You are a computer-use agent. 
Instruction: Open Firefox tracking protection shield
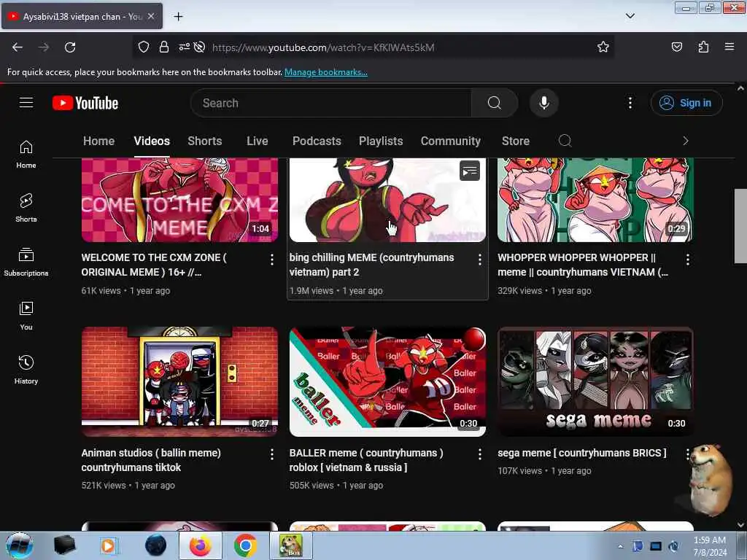coord(144,47)
